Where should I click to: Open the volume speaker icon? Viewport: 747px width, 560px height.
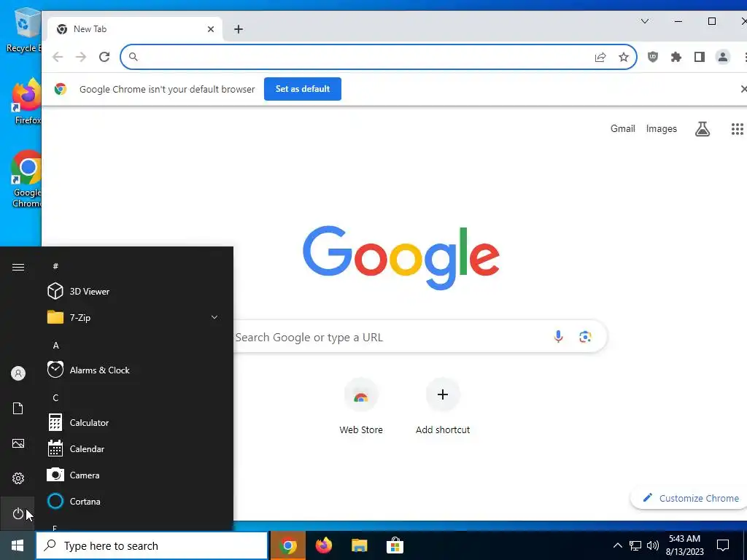[x=653, y=545]
